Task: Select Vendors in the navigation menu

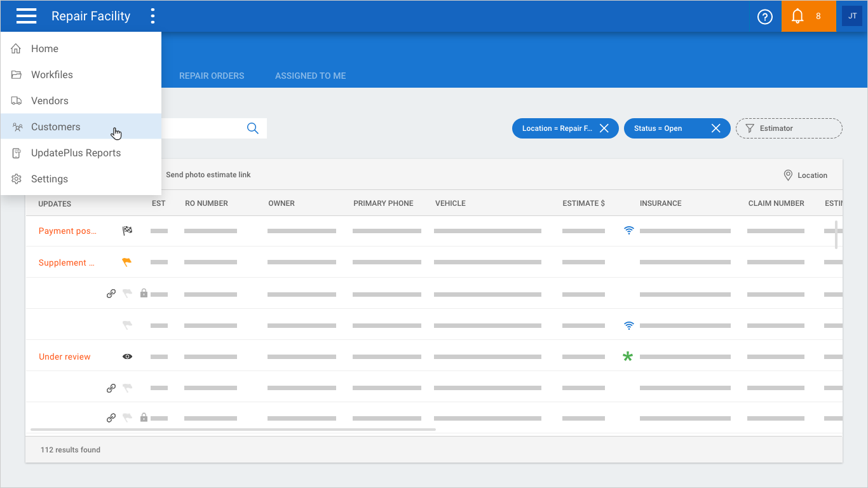Action: pyautogui.click(x=81, y=101)
